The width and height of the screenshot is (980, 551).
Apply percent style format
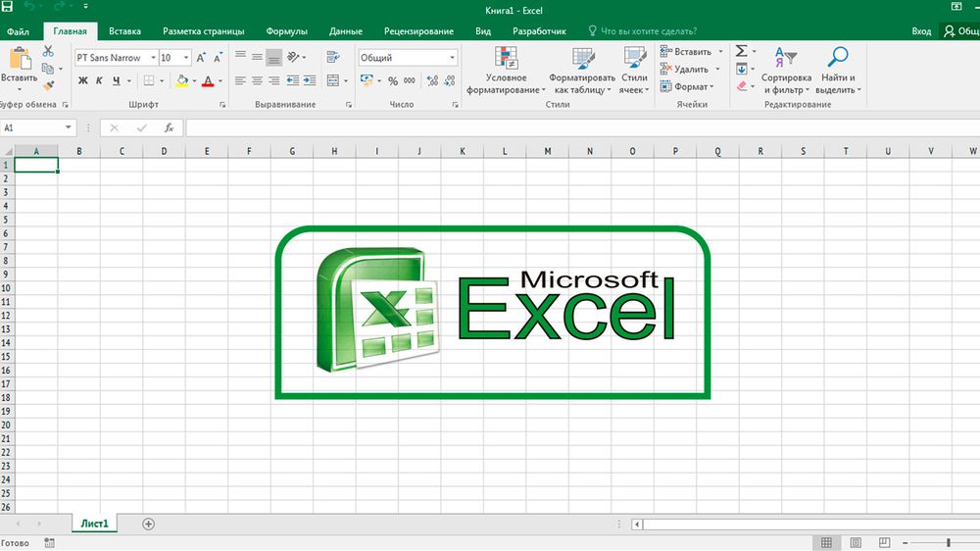coord(393,81)
